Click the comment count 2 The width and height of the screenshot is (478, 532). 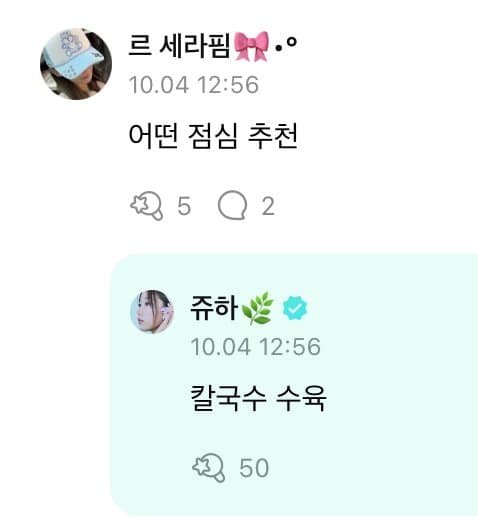click(x=268, y=206)
